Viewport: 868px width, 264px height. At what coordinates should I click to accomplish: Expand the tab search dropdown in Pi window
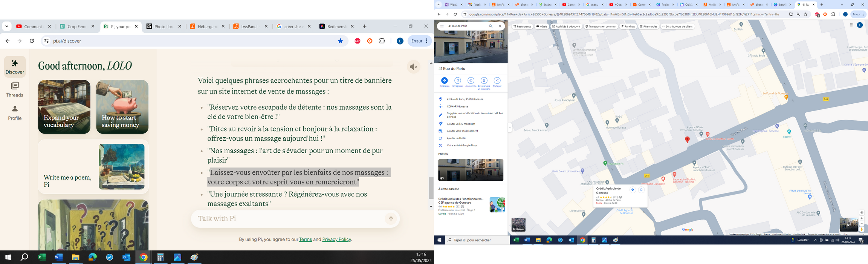click(x=7, y=26)
